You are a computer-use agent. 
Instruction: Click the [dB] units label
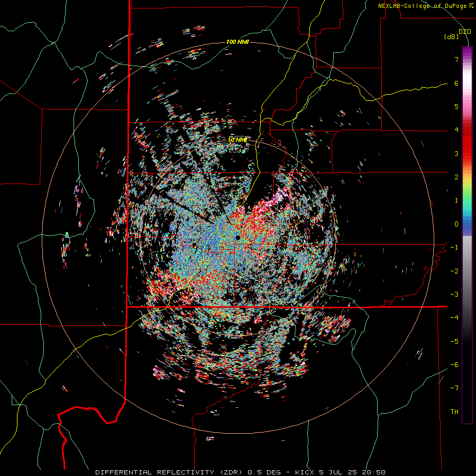451,37
